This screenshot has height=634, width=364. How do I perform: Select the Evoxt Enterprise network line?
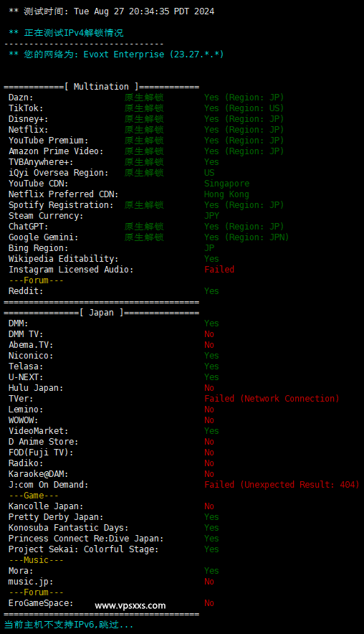(116, 55)
